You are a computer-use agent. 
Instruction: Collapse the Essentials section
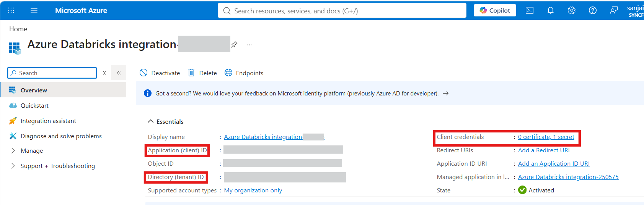pos(166,121)
